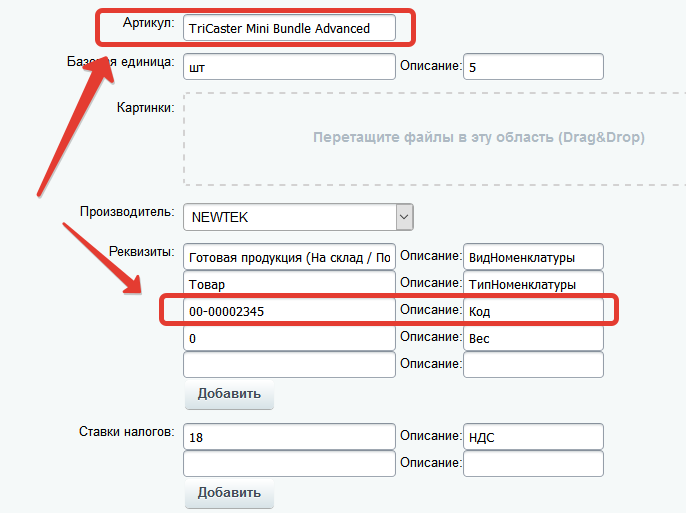Click the ТипНоменклатуры description field
Viewport: 686px width, 513px height.
(534, 284)
